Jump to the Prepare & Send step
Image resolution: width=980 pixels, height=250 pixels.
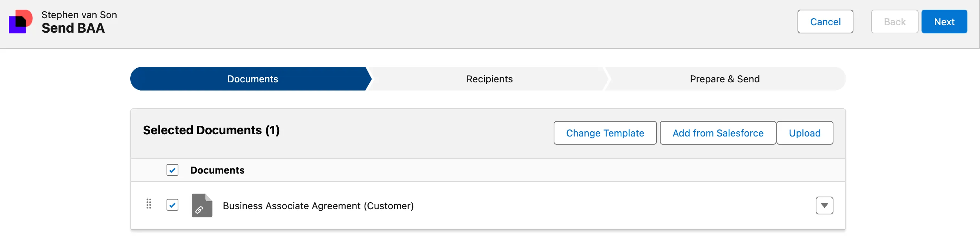pyautogui.click(x=724, y=79)
